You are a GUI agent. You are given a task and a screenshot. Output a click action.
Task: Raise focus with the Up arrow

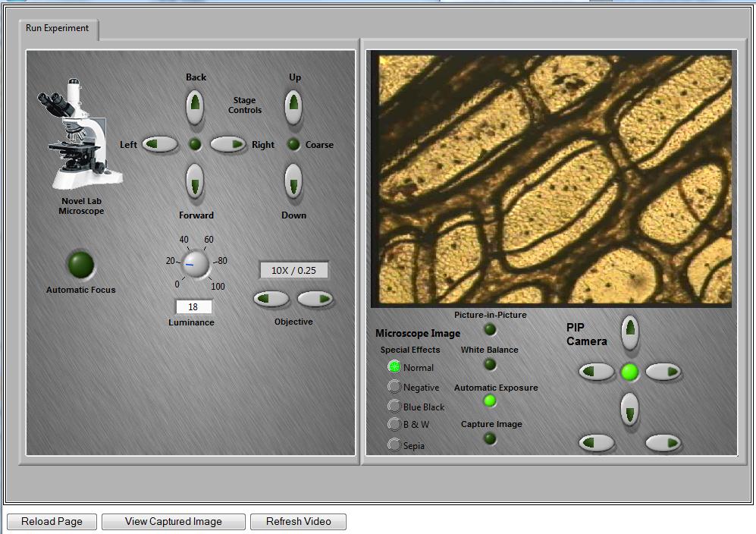[x=293, y=106]
